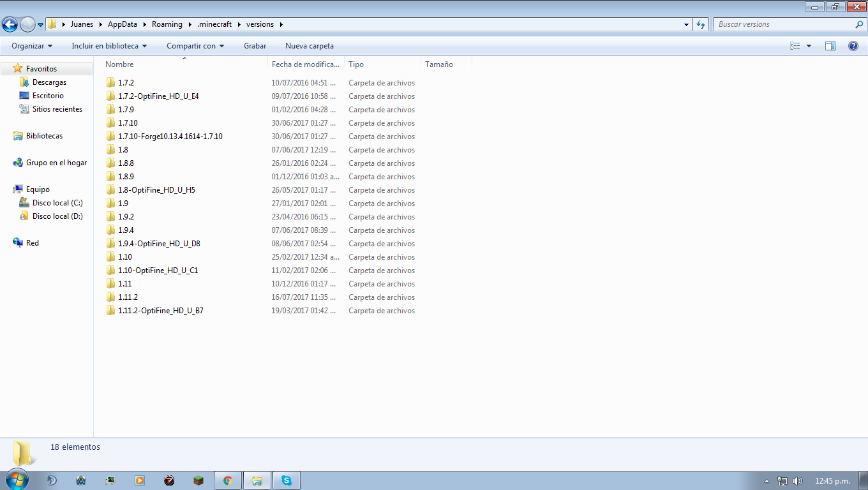Click the taskbar clock 12:45 p.m.
The image size is (868, 490).
(832, 481)
